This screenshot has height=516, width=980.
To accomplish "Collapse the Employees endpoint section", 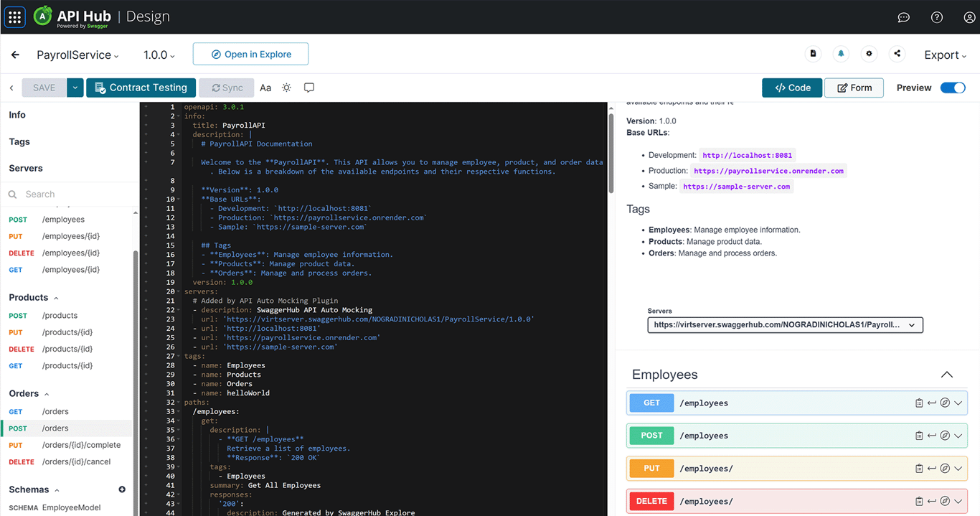I will point(946,375).
